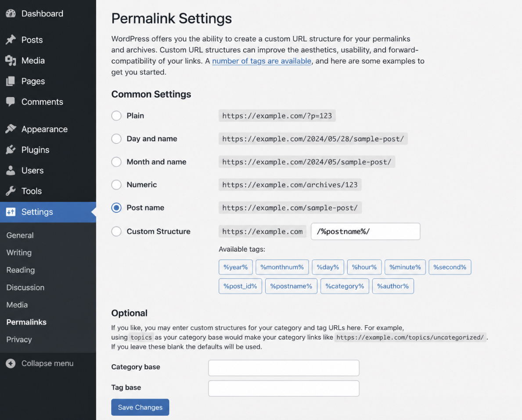Insert the %author% tag

tap(393, 286)
